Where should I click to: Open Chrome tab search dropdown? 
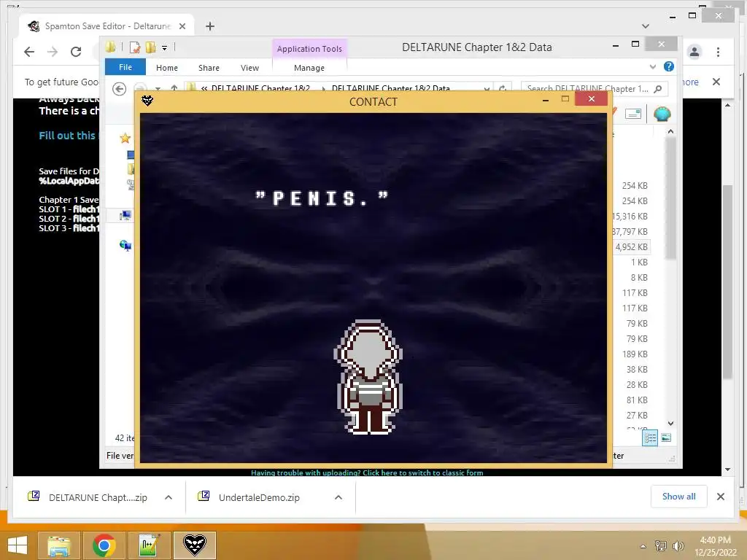tap(646, 26)
